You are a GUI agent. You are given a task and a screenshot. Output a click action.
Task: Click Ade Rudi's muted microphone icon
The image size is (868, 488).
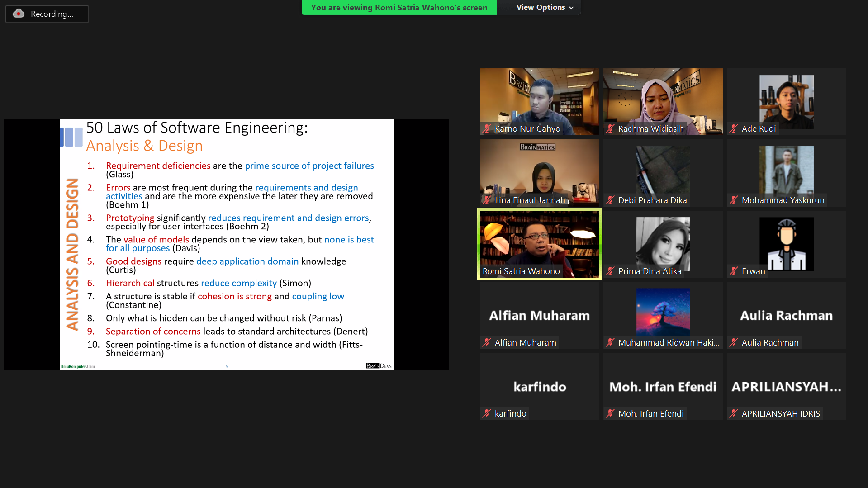tap(734, 129)
